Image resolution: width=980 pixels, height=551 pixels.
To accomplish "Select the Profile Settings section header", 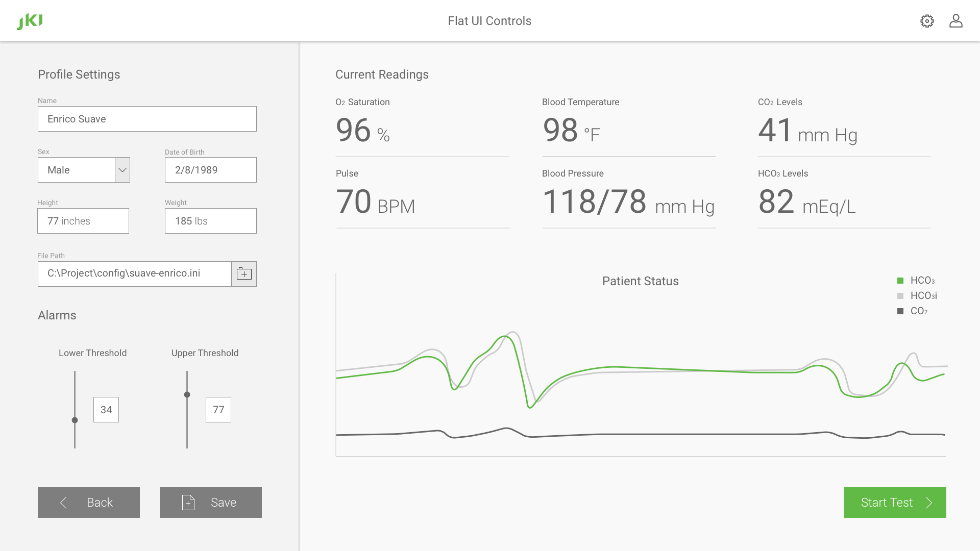I will [x=79, y=74].
